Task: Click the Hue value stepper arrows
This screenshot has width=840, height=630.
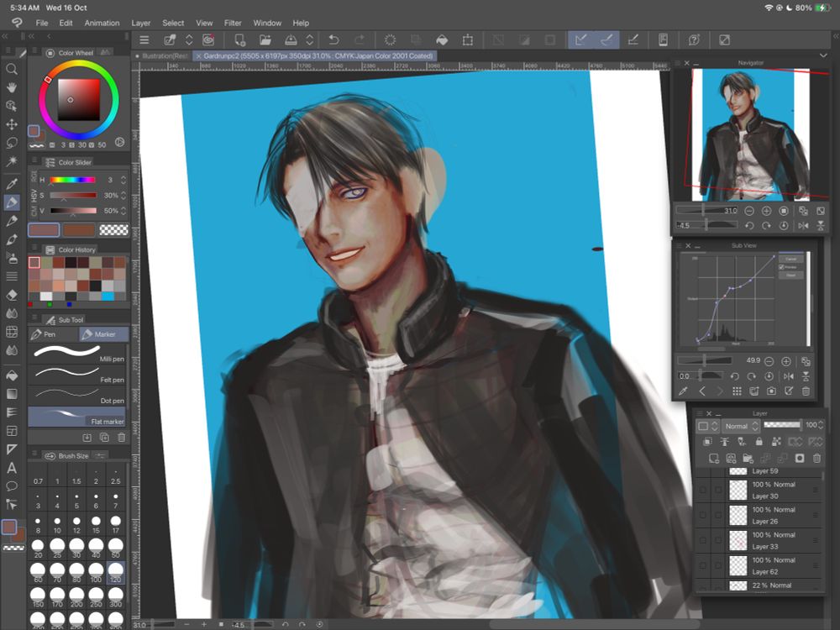Action: click(x=123, y=180)
